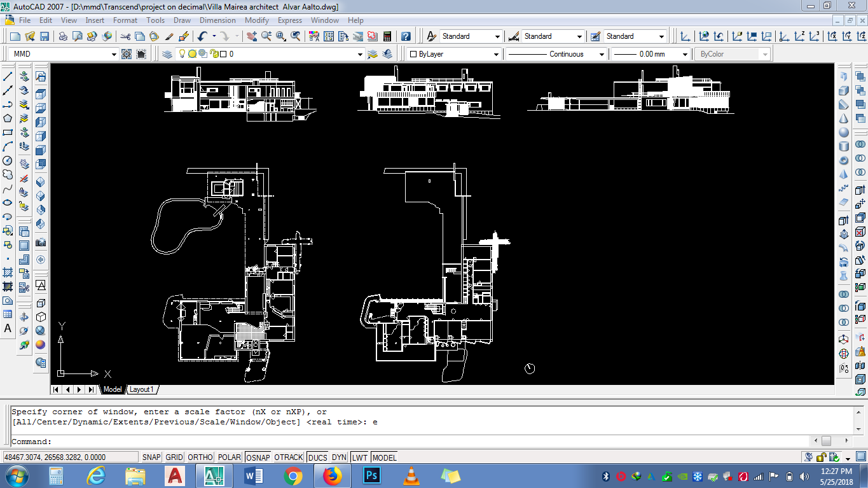Click the MODEL space button
868x488 pixels.
click(x=384, y=457)
